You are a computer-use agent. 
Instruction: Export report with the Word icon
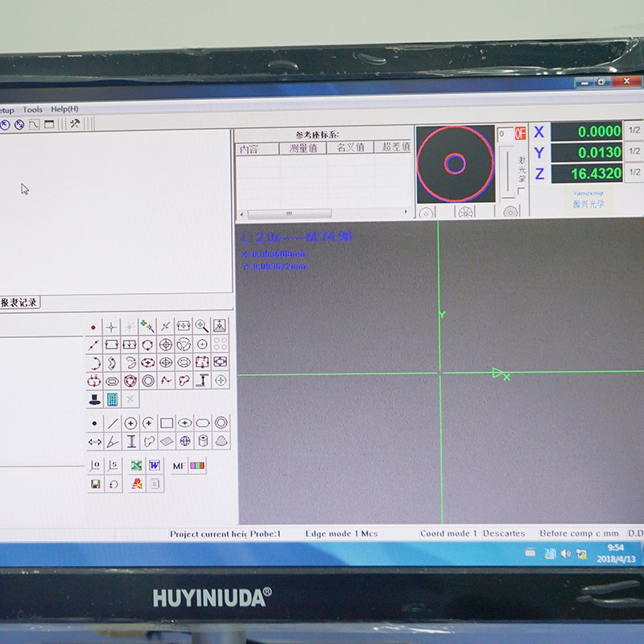click(x=155, y=465)
